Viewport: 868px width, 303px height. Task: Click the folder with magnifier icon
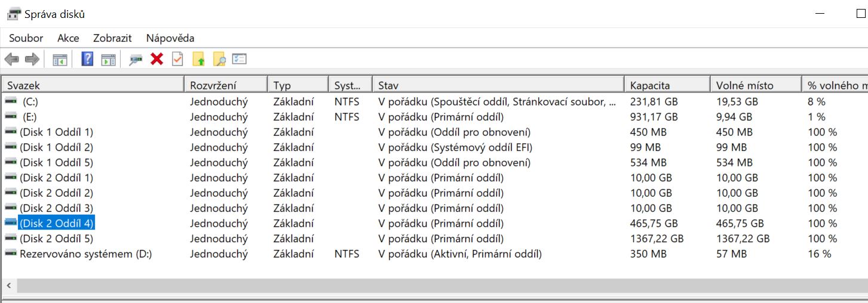click(219, 59)
